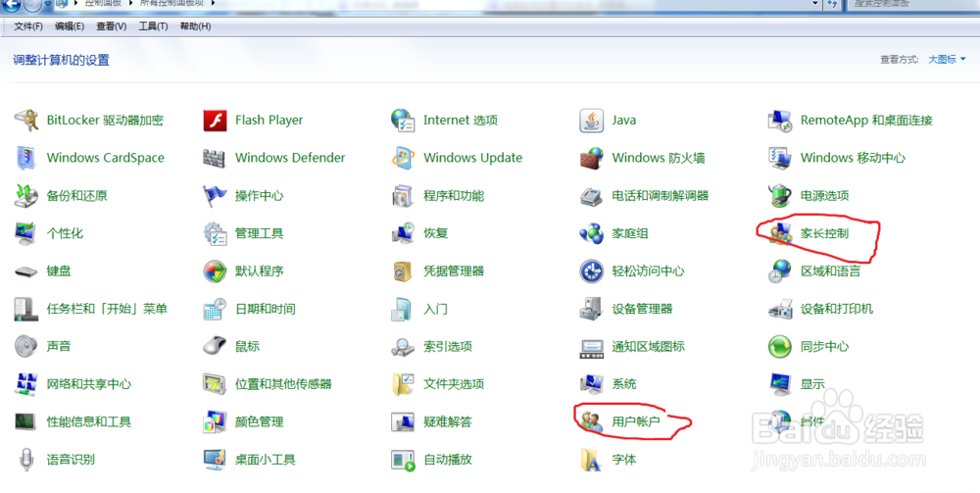Screen dimensions: 980x493
Task: Open 恢复 link
Action: coord(436,233)
